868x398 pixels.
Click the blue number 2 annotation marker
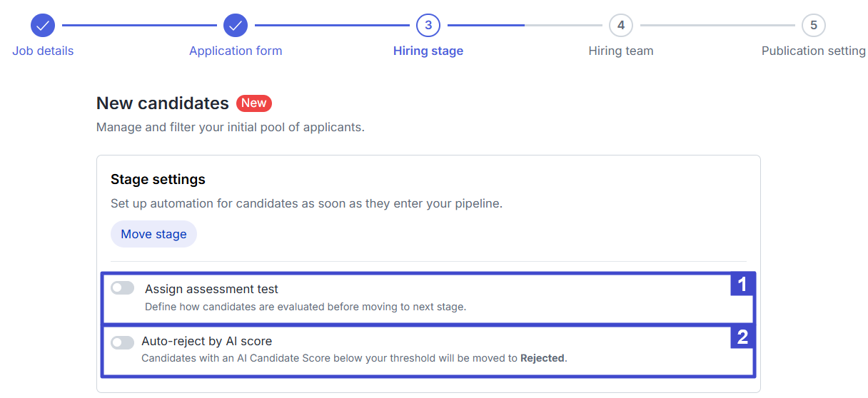click(x=742, y=337)
